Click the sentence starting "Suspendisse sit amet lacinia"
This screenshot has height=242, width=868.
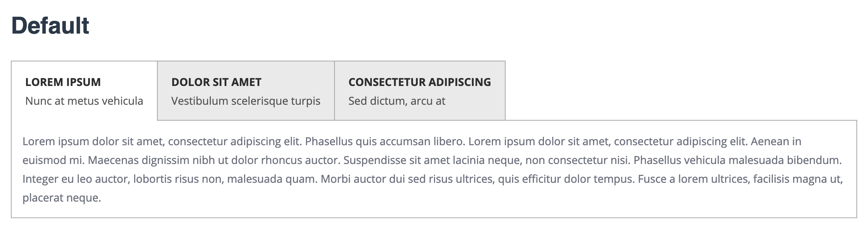[432, 160]
